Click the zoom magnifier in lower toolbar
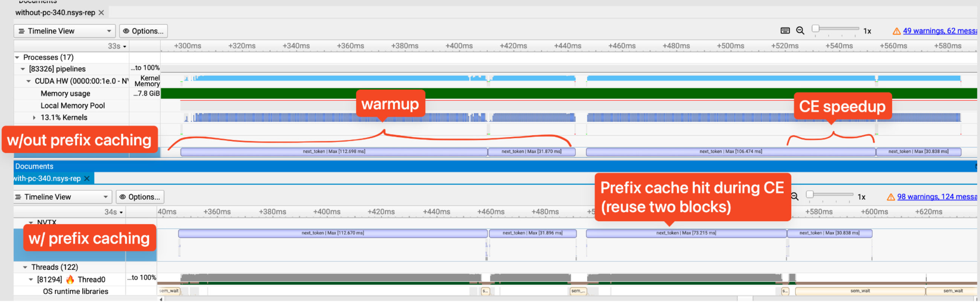 (795, 197)
